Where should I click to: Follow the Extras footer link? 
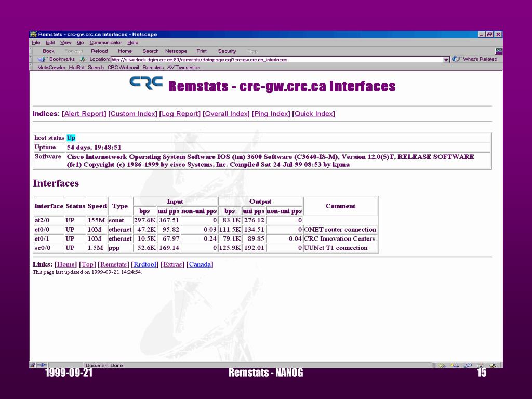[x=172, y=264]
